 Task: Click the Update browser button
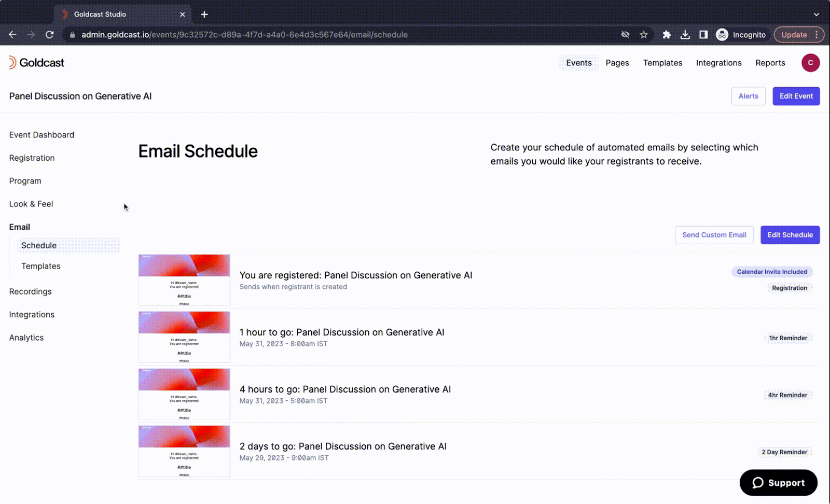coord(799,35)
